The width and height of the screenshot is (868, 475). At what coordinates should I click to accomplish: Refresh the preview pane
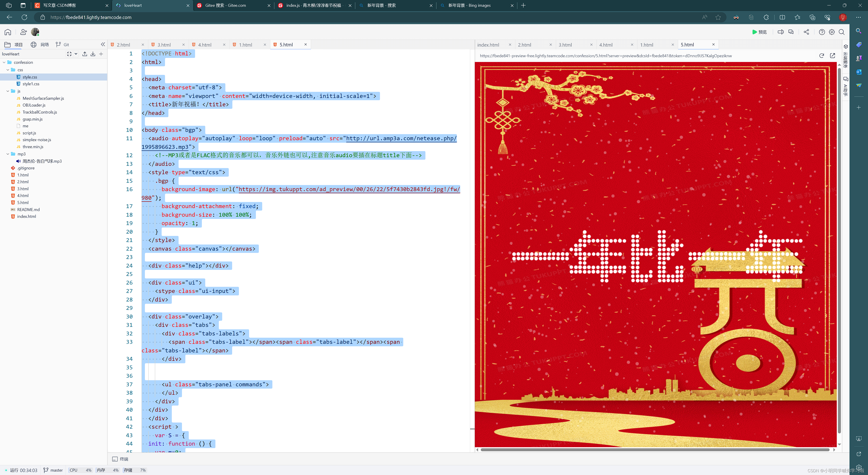coord(821,56)
